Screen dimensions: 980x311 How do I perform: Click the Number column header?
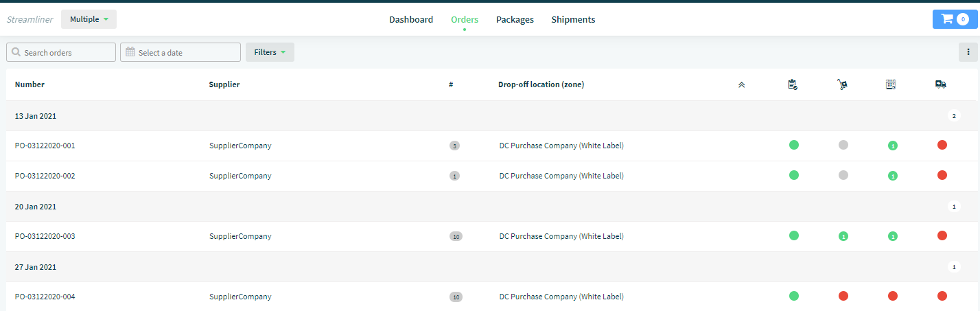pyautogui.click(x=30, y=84)
